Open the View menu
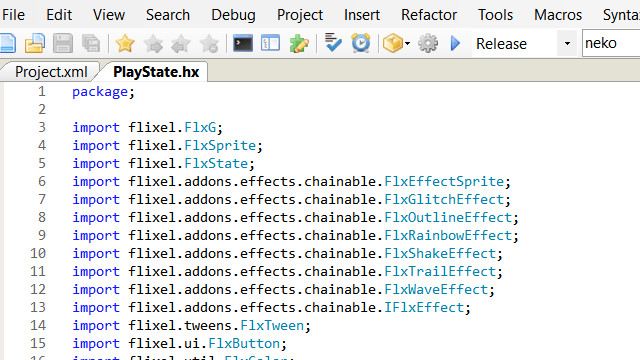Image resolution: width=640 pixels, height=360 pixels. tap(109, 15)
